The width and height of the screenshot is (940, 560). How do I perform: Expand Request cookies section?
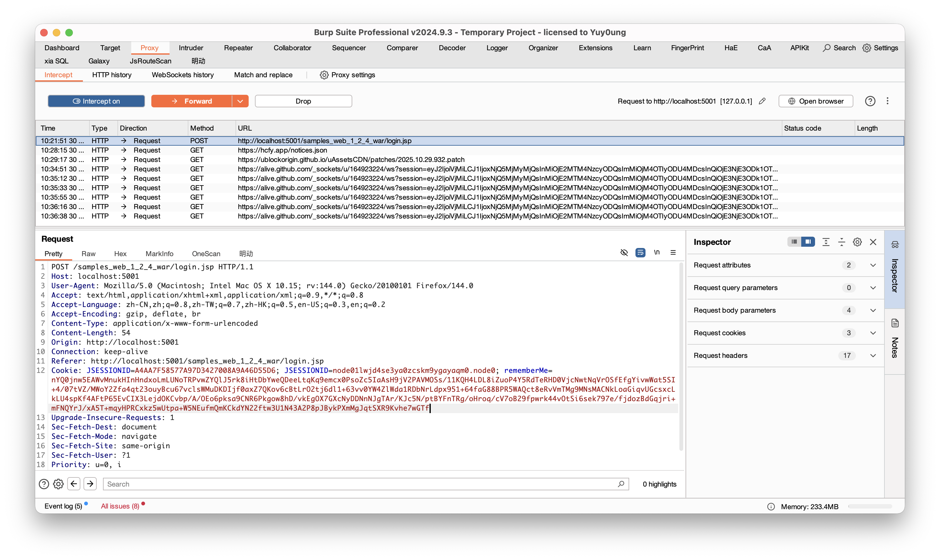[x=872, y=333]
